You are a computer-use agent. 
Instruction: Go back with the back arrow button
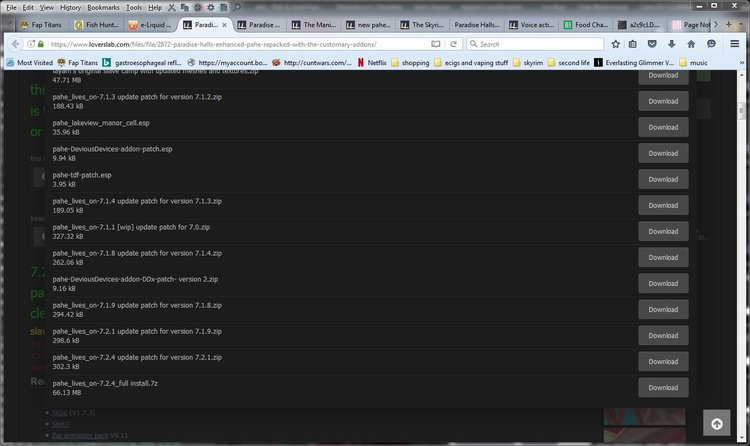point(15,44)
